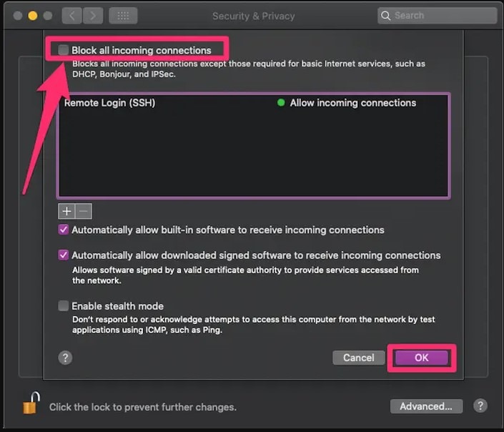Click the plus button to add application
This screenshot has height=432, width=504.
(66, 211)
